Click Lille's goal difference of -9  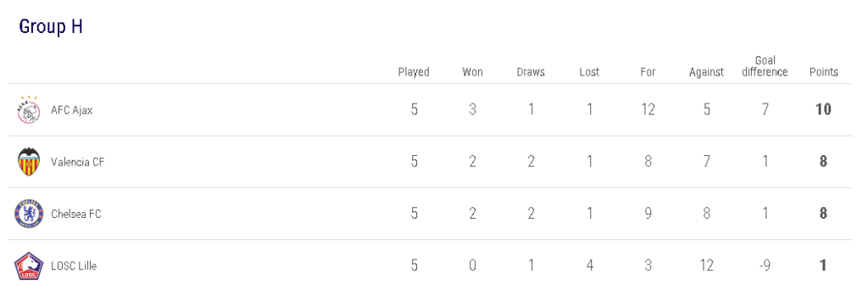tap(765, 266)
